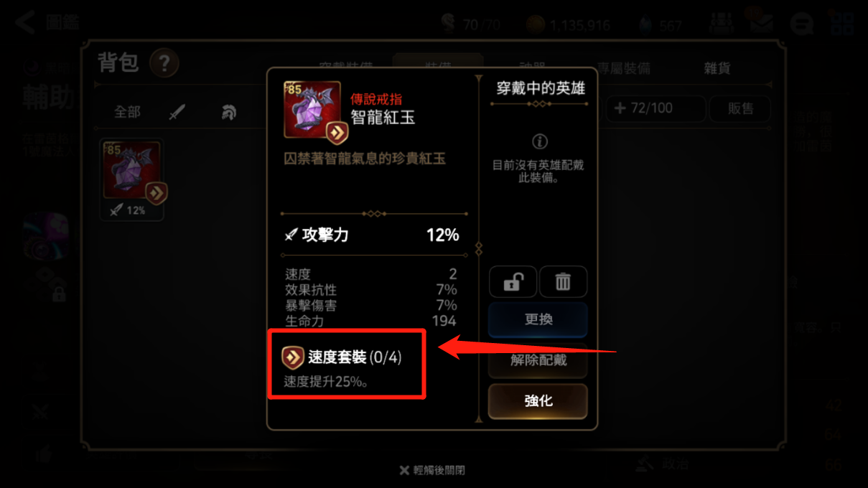Open the backpack help question mark icon
This screenshot has width=868, height=488.
coord(164,65)
